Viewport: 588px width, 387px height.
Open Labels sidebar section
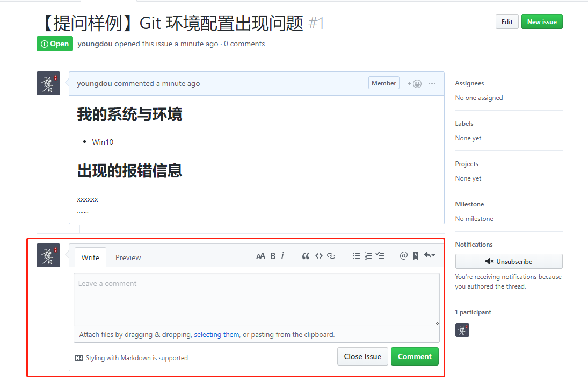tap(464, 124)
